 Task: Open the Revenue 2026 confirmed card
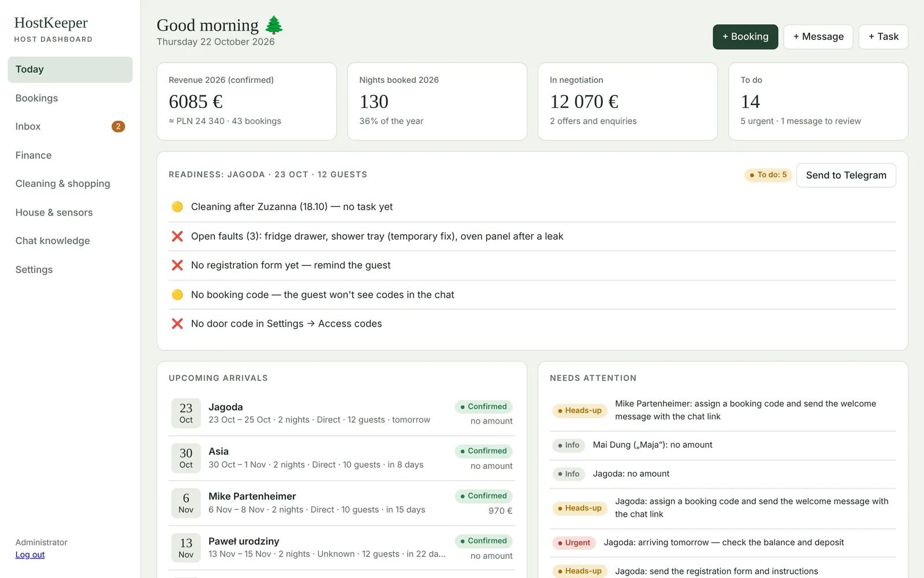click(247, 101)
